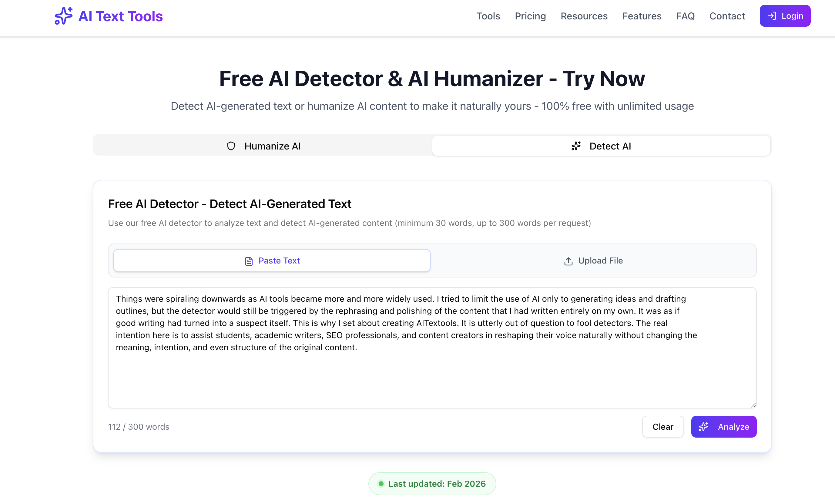Click the shield icon on Humanize AI tab
The image size is (835, 504).
coord(231,146)
